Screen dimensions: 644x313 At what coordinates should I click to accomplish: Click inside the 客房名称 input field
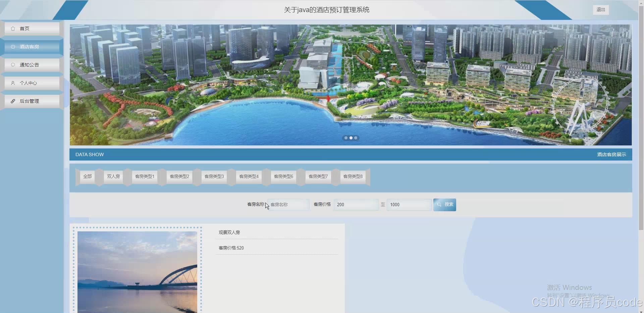tap(288, 205)
